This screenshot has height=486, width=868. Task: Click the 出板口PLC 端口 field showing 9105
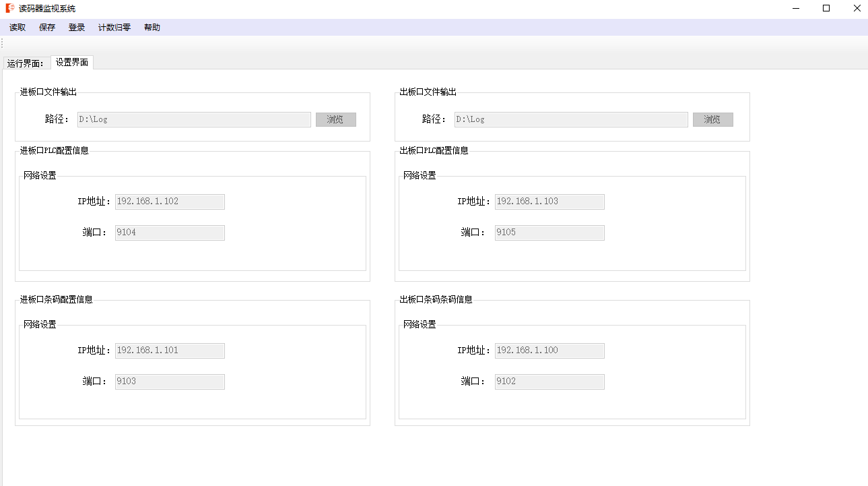click(x=549, y=233)
